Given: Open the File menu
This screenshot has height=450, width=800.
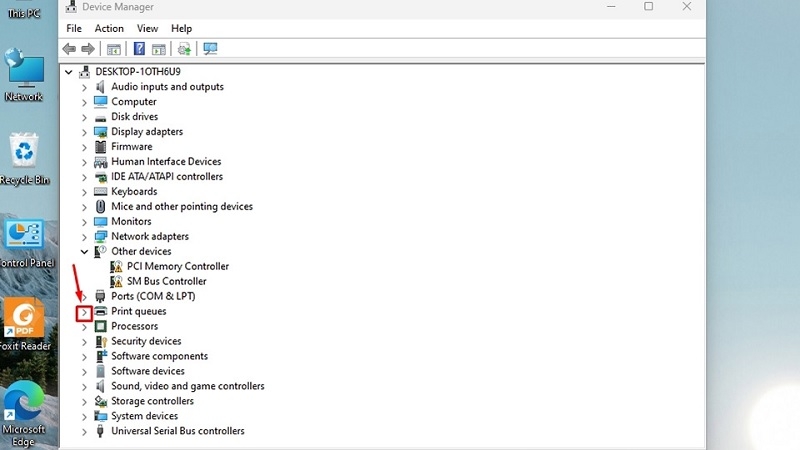Looking at the screenshot, I should [x=74, y=29].
